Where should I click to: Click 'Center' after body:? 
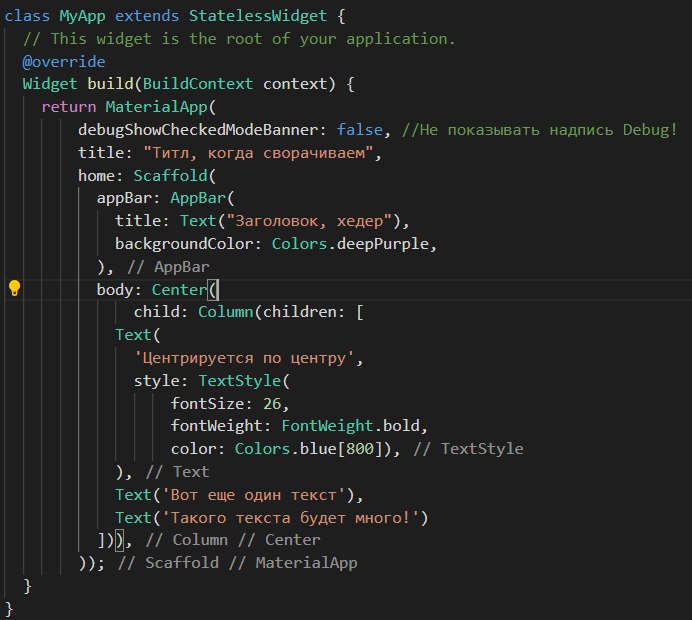pos(179,290)
